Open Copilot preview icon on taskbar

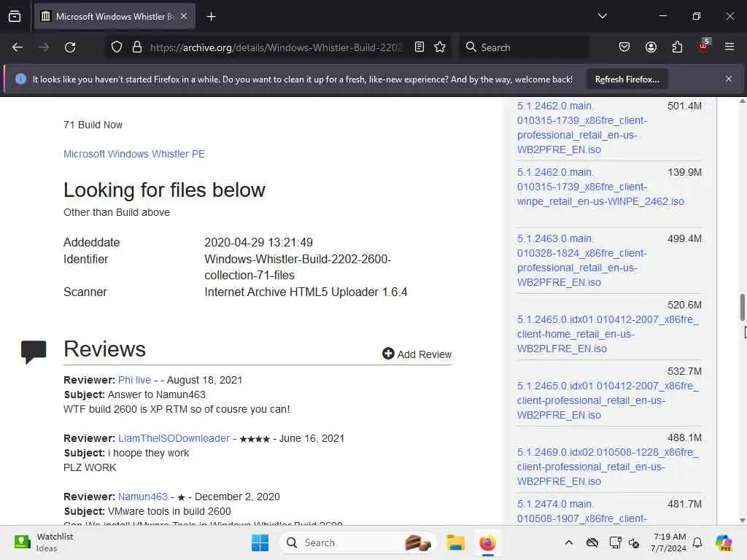724,542
